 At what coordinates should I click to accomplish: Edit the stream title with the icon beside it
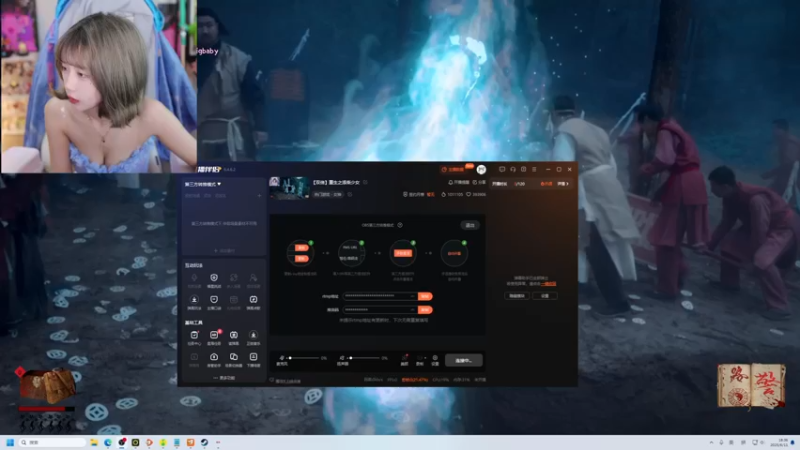pos(365,182)
